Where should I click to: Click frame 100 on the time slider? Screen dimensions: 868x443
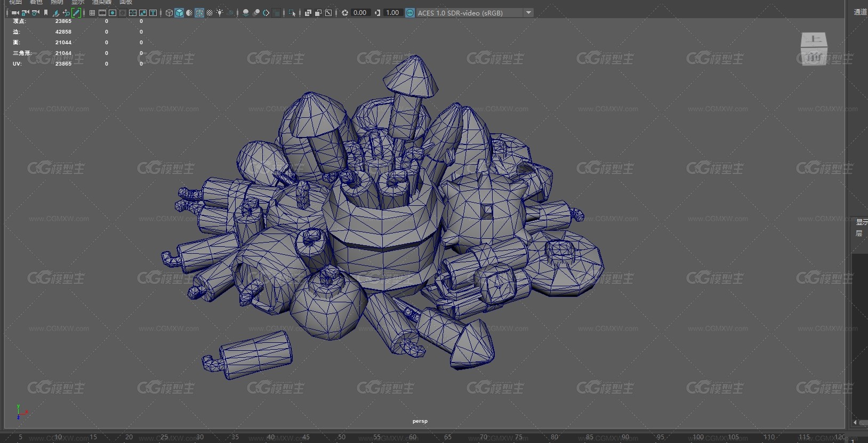[x=698, y=437]
